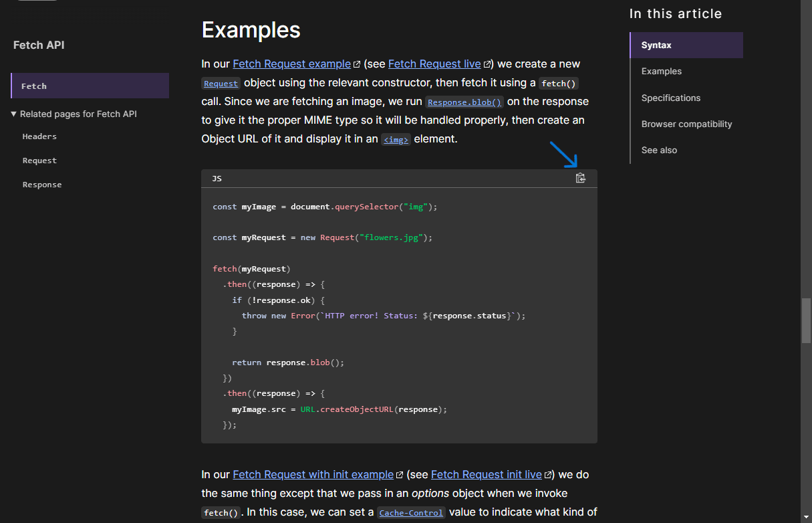Open the Fetch Request example link
The width and height of the screenshot is (812, 523).
291,64
